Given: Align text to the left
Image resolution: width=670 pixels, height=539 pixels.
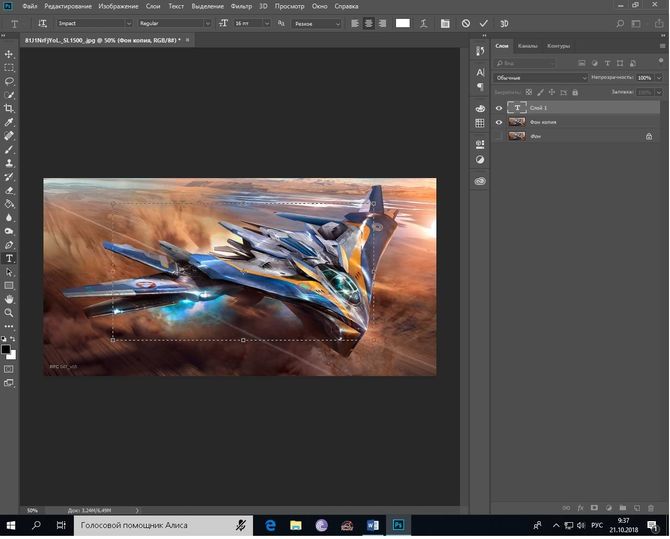Looking at the screenshot, I should point(355,24).
